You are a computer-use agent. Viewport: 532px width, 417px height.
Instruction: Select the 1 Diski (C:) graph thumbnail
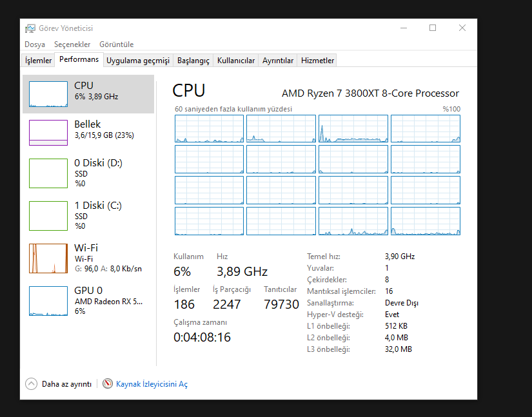point(48,215)
